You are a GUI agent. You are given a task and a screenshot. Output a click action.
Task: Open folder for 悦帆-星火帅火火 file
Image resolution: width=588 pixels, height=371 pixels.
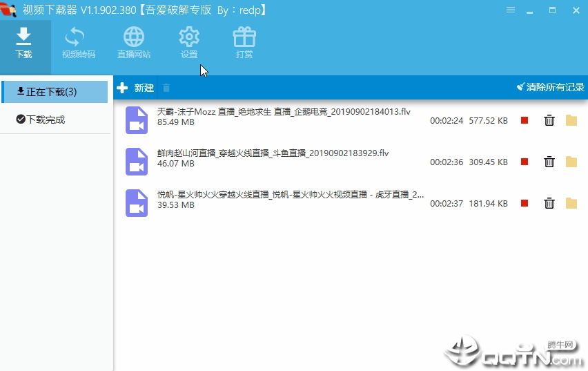(571, 203)
